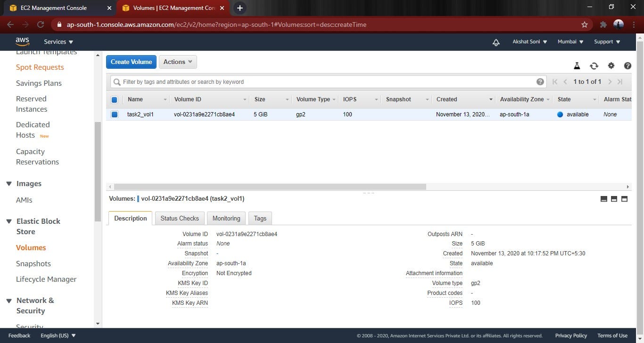Collapse Images sidebar section
Viewport: 644px width, 343px height.
click(8, 184)
